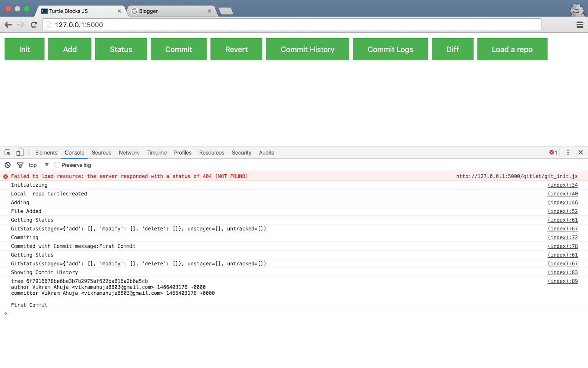Open the Network panel
The image size is (588, 368).
[129, 153]
